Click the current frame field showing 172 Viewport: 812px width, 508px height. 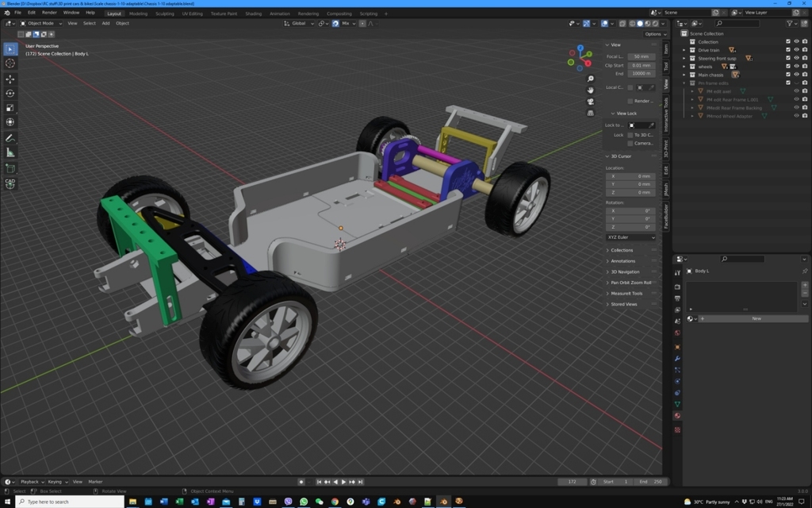573,481
